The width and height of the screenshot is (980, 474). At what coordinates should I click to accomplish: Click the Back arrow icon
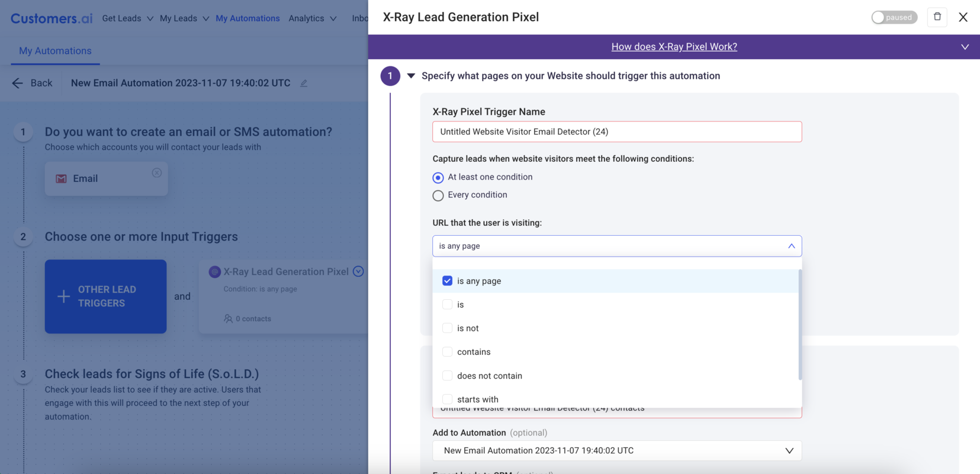tap(18, 84)
